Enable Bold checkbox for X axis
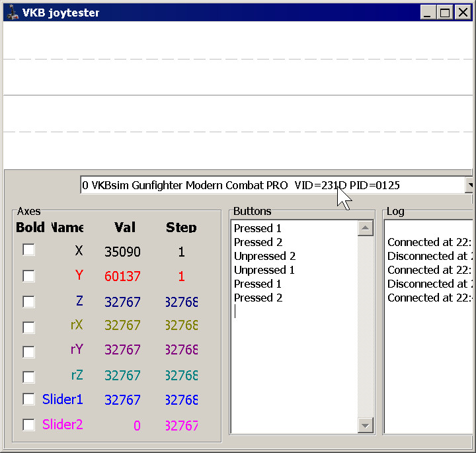 tap(28, 250)
